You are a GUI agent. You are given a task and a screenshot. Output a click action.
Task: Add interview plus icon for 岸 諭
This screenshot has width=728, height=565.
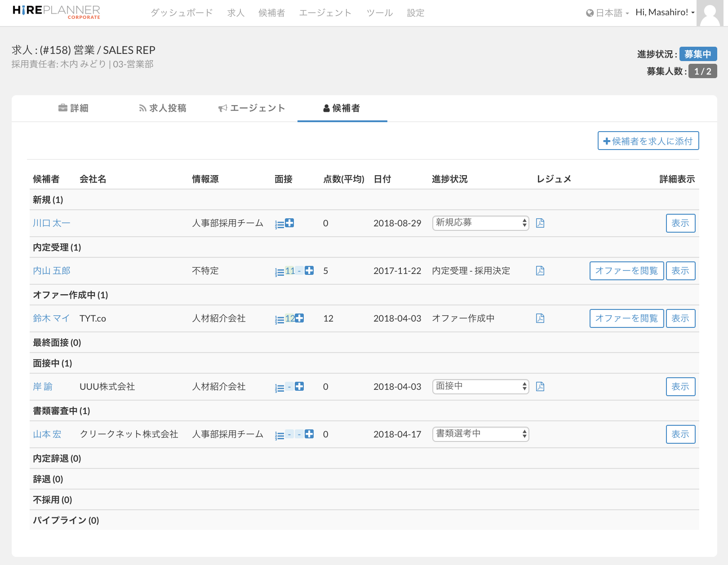point(299,386)
